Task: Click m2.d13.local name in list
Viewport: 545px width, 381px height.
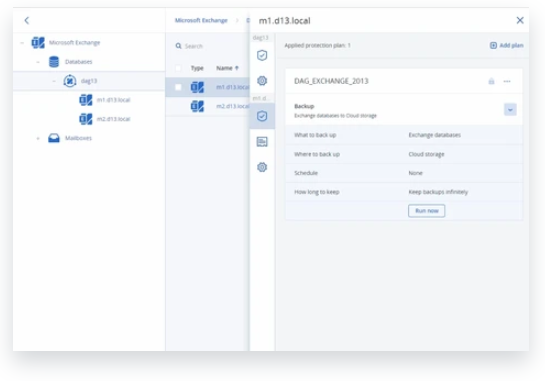Action: (233, 106)
